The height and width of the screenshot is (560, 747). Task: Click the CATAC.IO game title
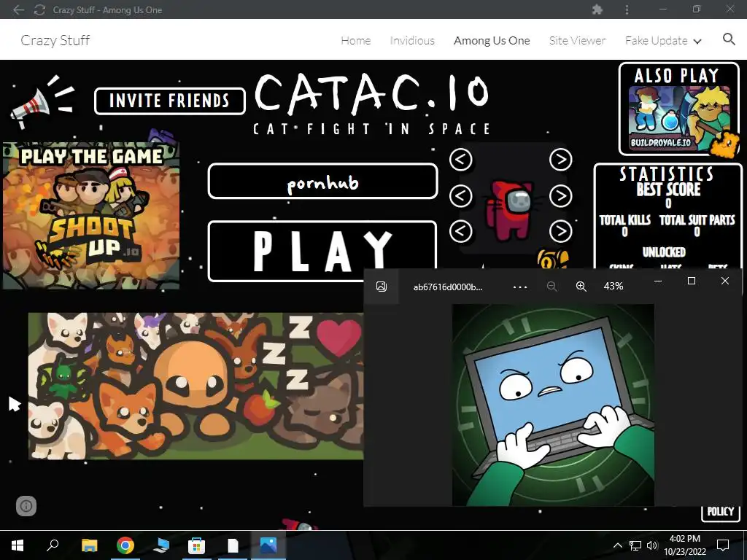[372, 96]
